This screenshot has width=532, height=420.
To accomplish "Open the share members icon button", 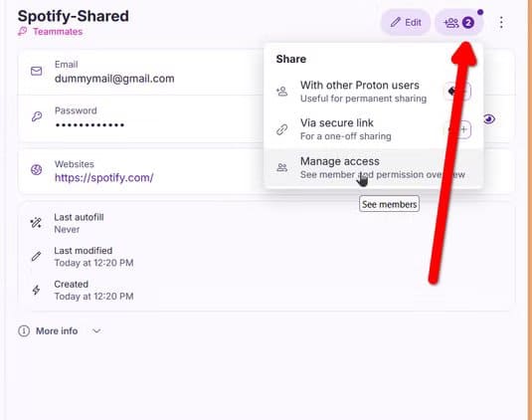I will coord(458,23).
